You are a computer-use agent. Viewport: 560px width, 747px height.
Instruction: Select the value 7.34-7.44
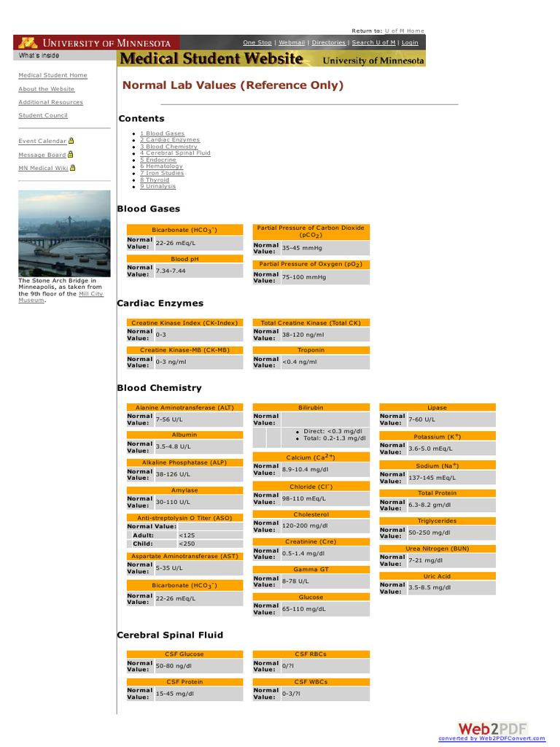(171, 271)
